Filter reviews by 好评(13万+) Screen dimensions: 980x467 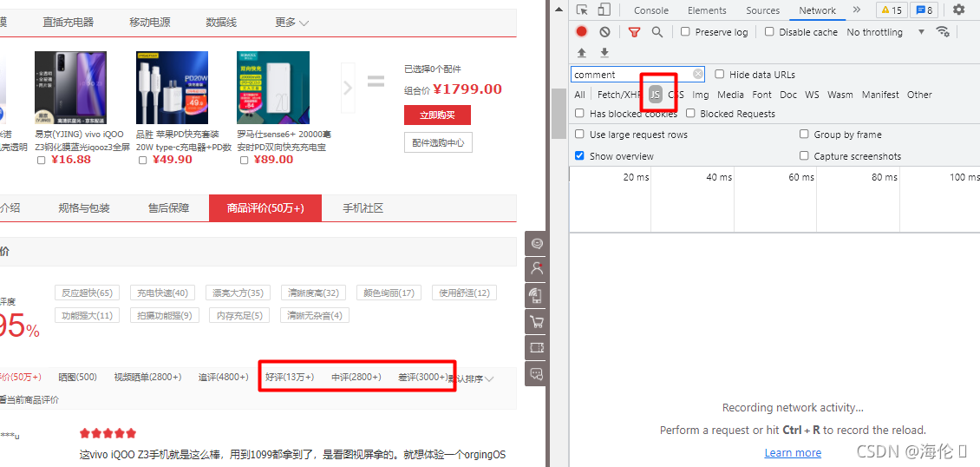(x=290, y=377)
